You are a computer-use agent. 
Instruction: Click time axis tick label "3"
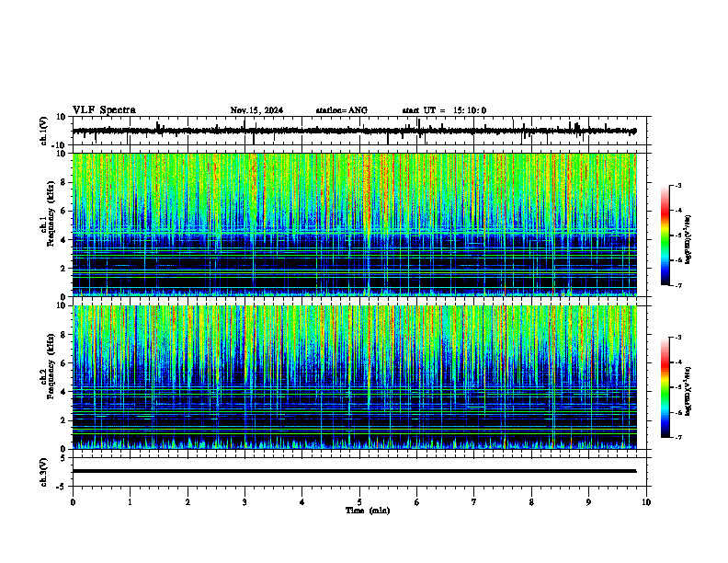pyautogui.click(x=245, y=502)
